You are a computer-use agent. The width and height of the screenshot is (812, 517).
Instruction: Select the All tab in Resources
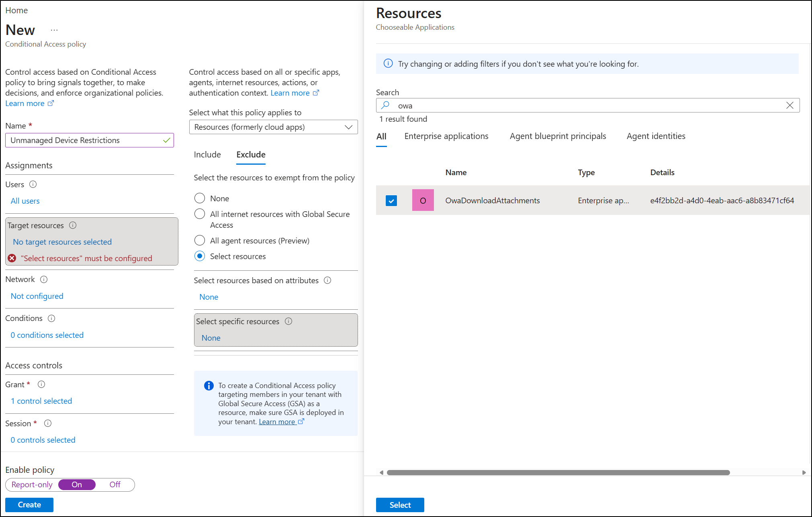click(381, 137)
